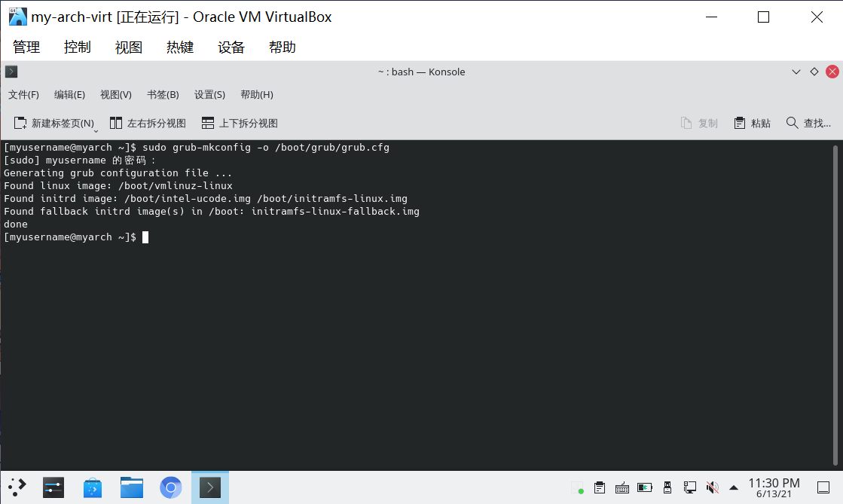This screenshot has height=504, width=843.
Task: Expand hidden system tray icons with the arrow
Action: click(x=735, y=487)
